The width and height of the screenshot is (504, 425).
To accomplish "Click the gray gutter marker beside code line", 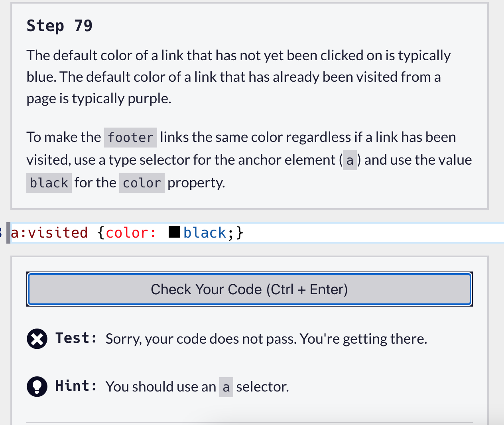I will tap(8, 233).
